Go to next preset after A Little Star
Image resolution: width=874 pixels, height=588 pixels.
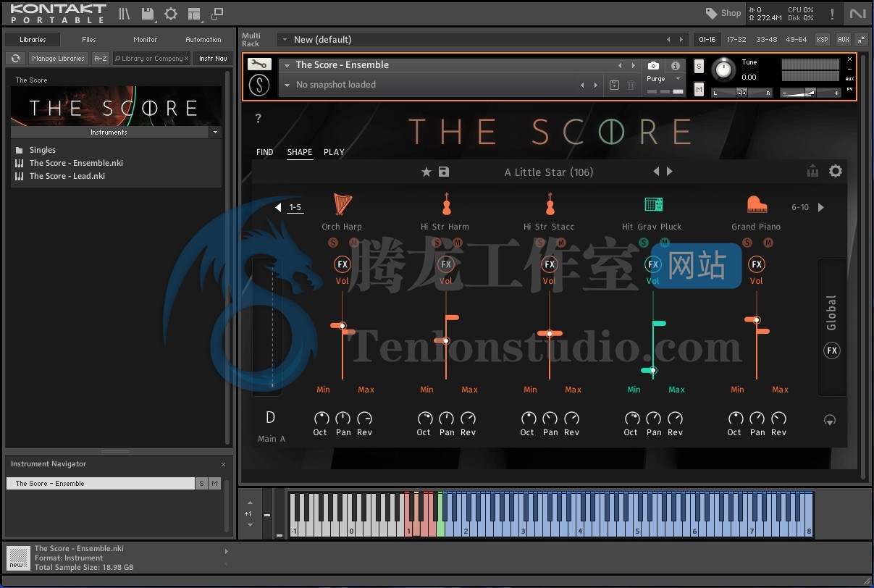coord(670,172)
